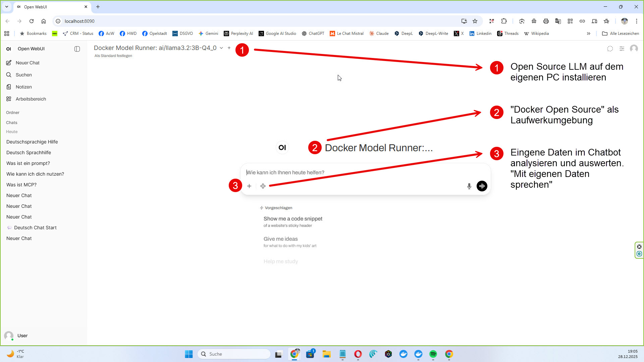Click the Neuer Chat pencil icon
The width and height of the screenshot is (644, 362).
9,63
